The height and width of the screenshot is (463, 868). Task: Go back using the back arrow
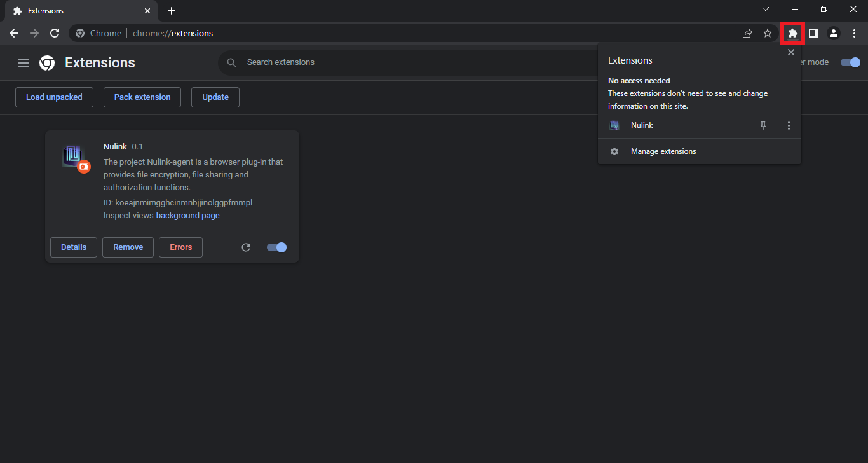point(14,33)
